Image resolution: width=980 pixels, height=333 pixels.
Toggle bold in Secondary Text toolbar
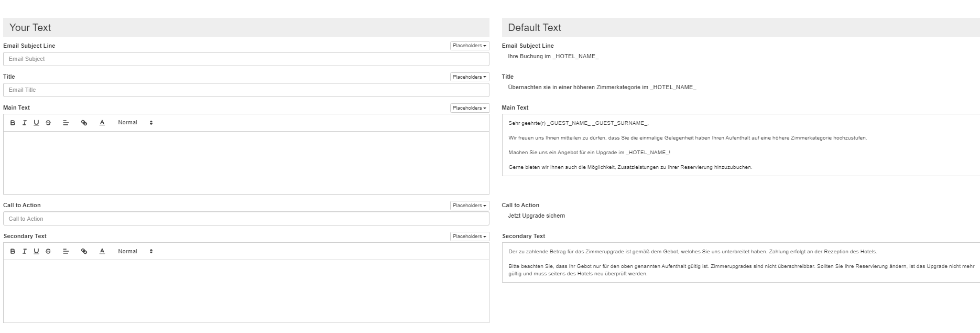point(13,252)
